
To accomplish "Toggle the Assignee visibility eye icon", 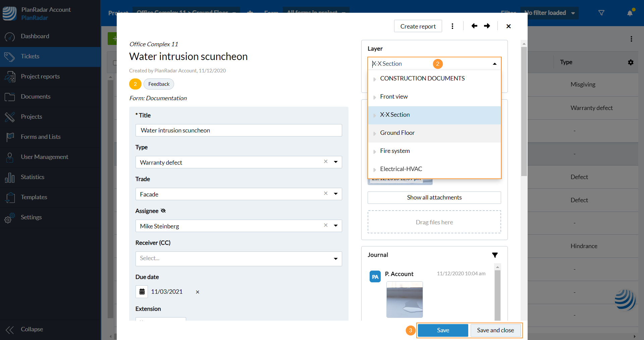I will click(163, 211).
